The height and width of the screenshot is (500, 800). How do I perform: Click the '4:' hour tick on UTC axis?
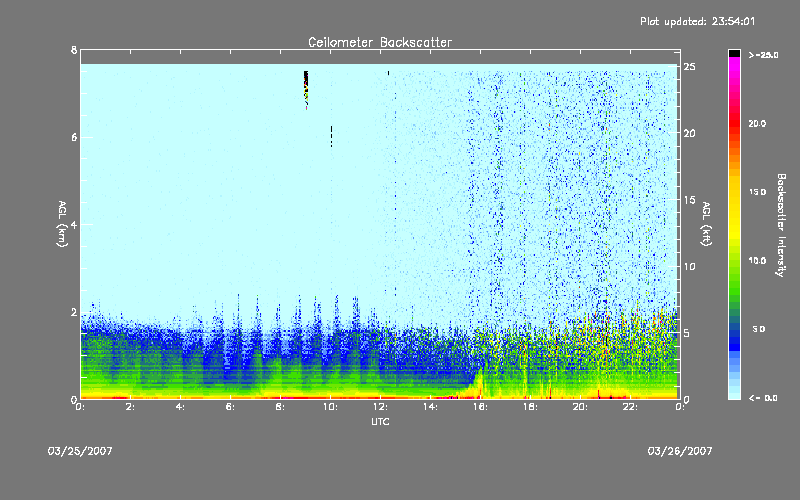coord(181,407)
